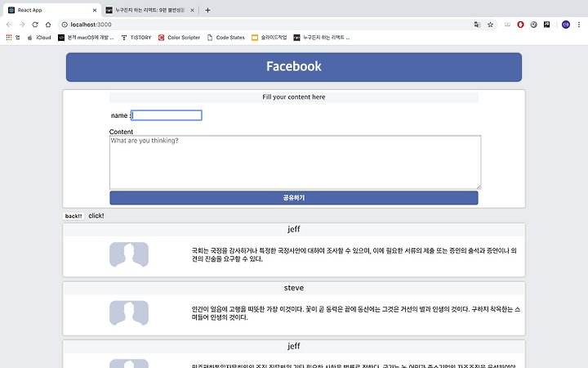Open the browser home page icon

click(x=48, y=25)
